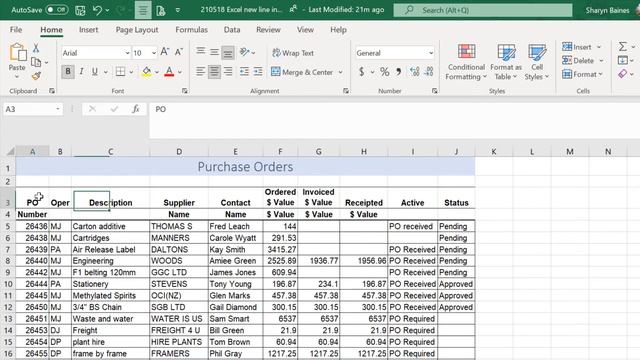Click the AutoSum sigma icon
The image size is (640, 360).
(622, 47)
